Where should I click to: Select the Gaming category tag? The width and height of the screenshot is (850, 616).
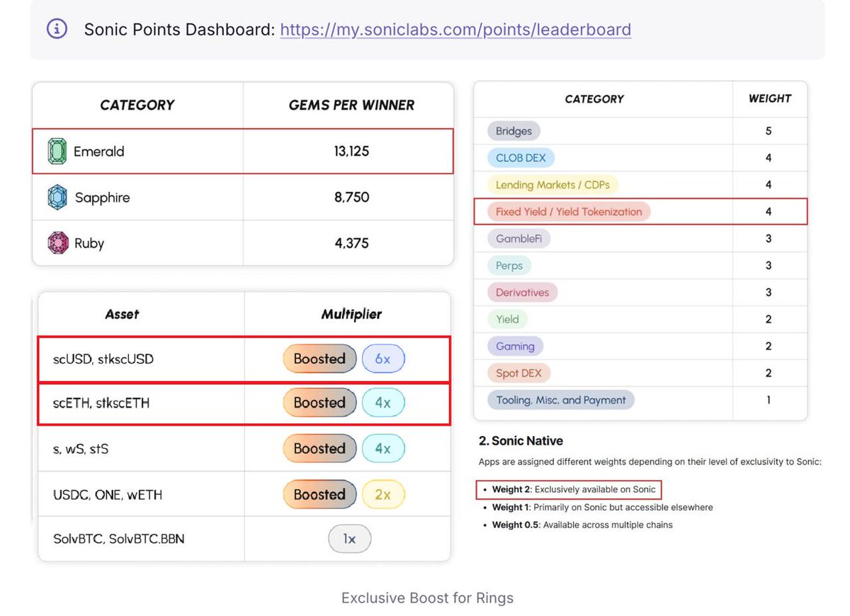coord(516,346)
